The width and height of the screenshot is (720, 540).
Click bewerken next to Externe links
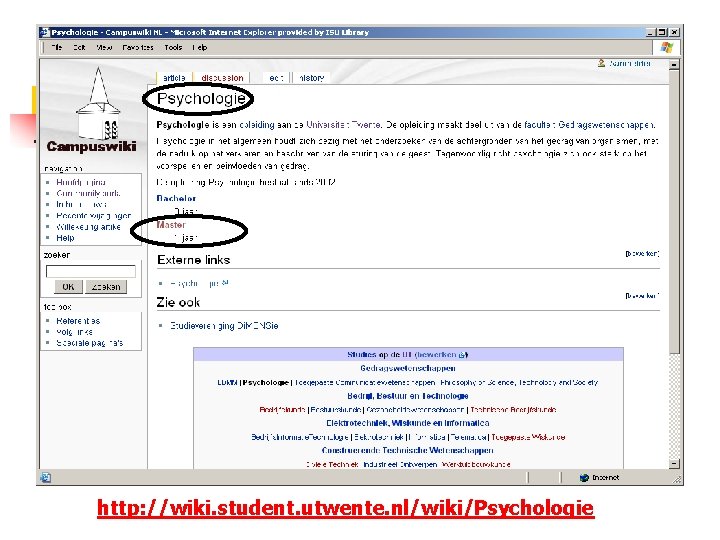pyautogui.click(x=642, y=253)
